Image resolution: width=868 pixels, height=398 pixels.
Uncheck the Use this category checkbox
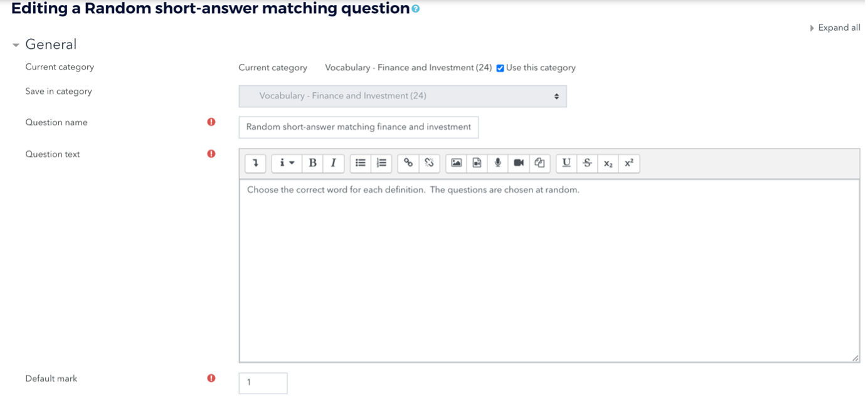(500, 68)
